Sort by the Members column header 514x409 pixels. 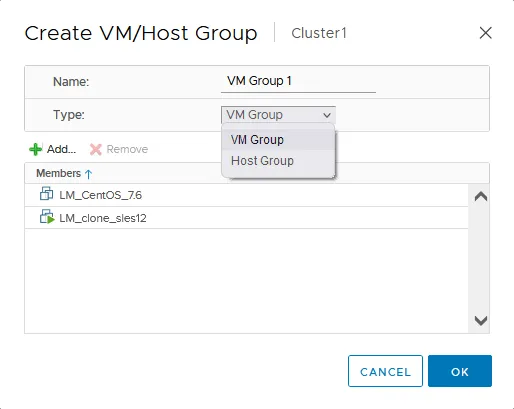point(58,173)
